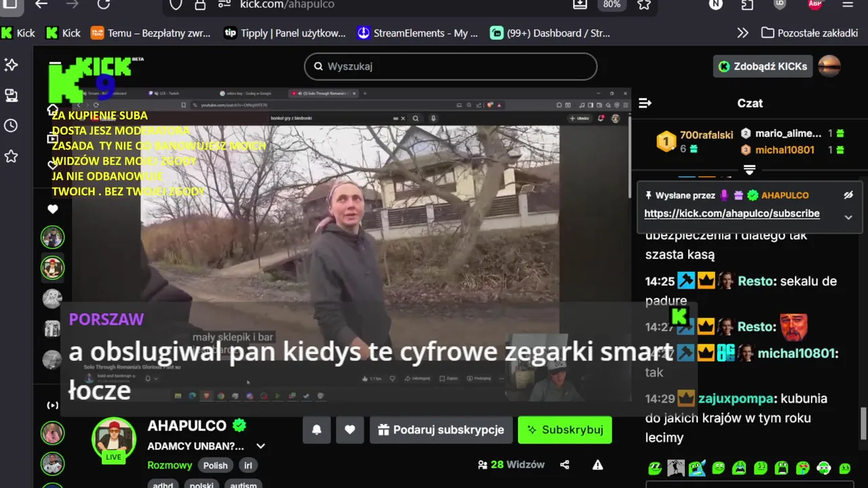Click the ABP ad blocker icon
Viewport: 868px width, 488px height.
coord(815,4)
